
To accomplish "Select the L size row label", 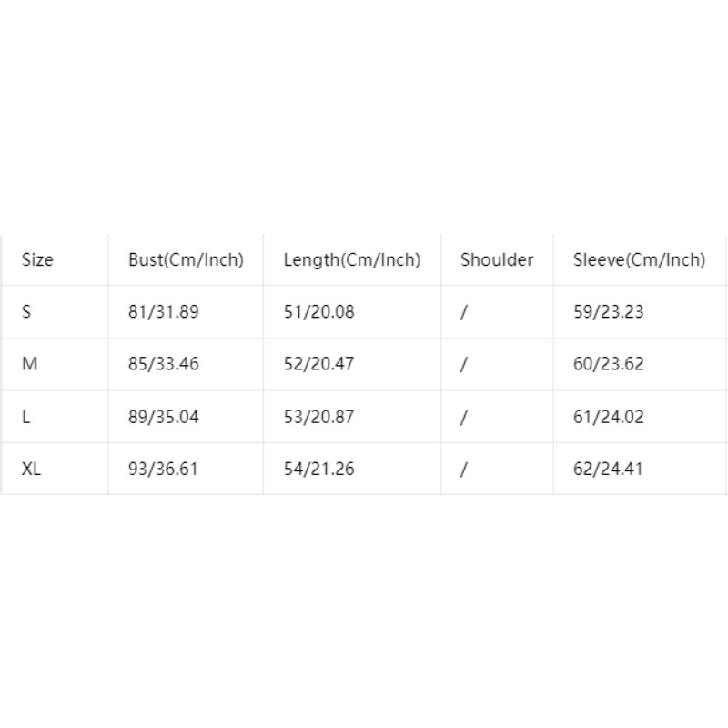I will pyautogui.click(x=26, y=417).
